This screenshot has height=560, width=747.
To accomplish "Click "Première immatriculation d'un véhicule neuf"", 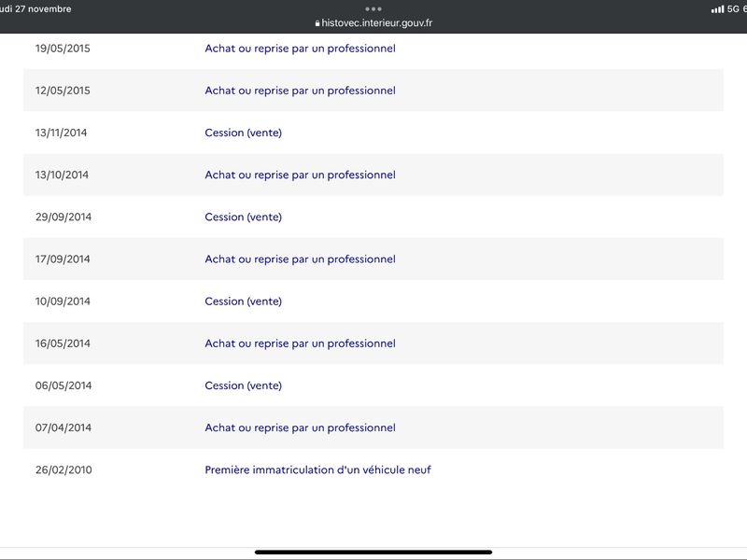I will (317, 469).
